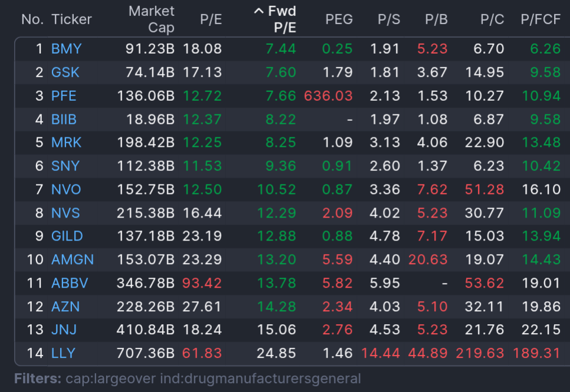Open JNJ ticker link
Image resolution: width=570 pixels, height=392 pixels.
pyautogui.click(x=64, y=330)
